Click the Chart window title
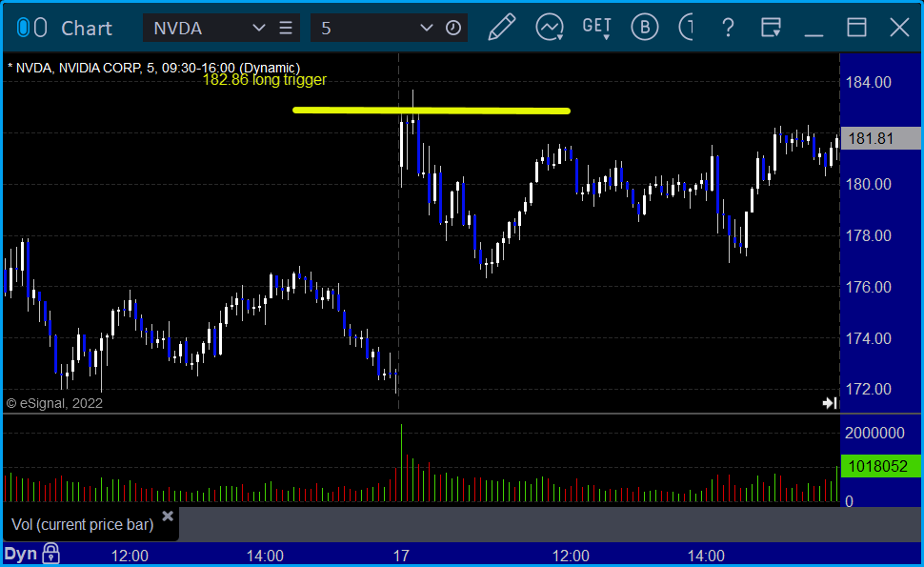 pos(87,28)
